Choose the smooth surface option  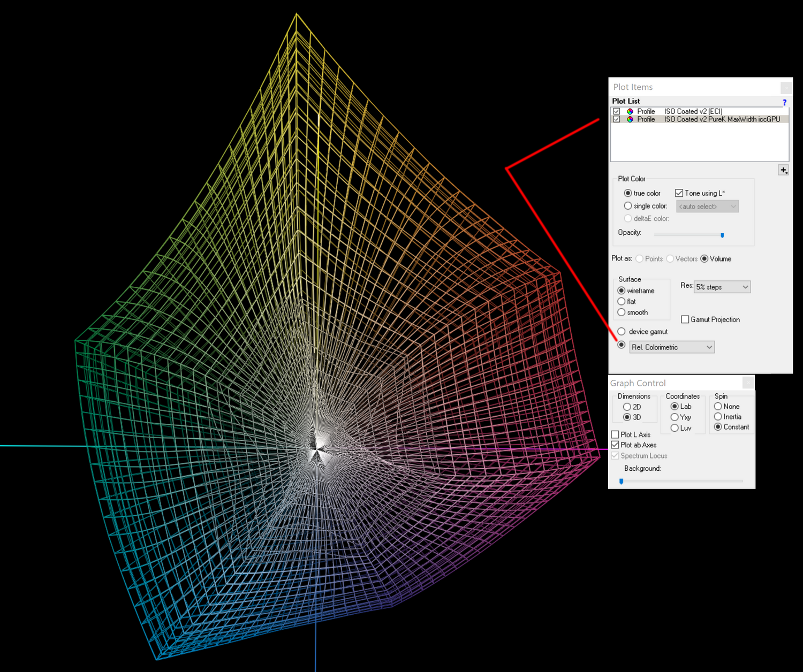point(622,312)
